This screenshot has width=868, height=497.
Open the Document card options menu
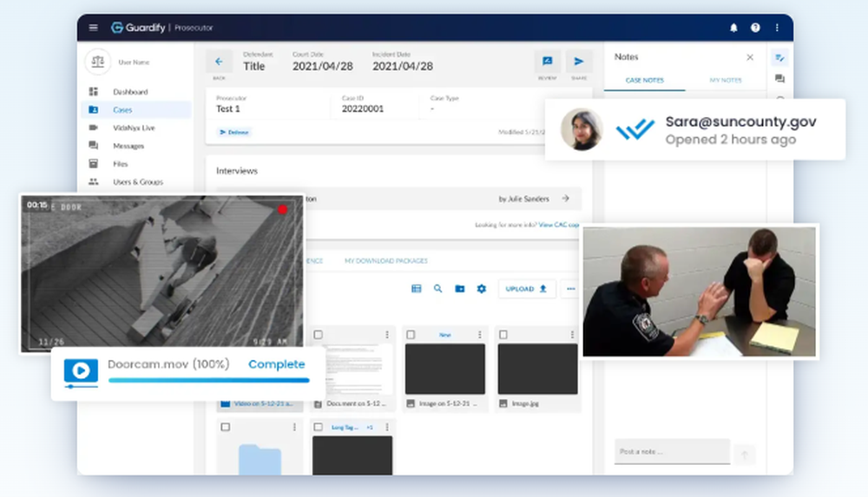coord(387,335)
